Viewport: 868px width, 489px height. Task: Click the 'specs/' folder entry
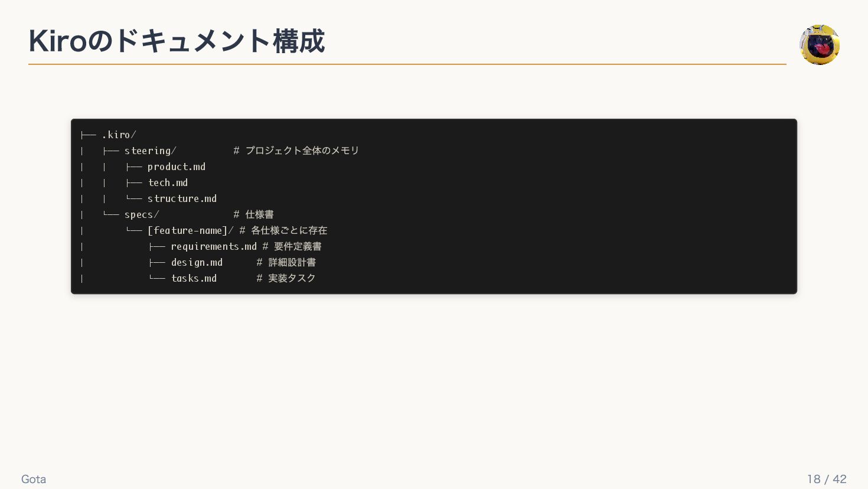(x=142, y=214)
